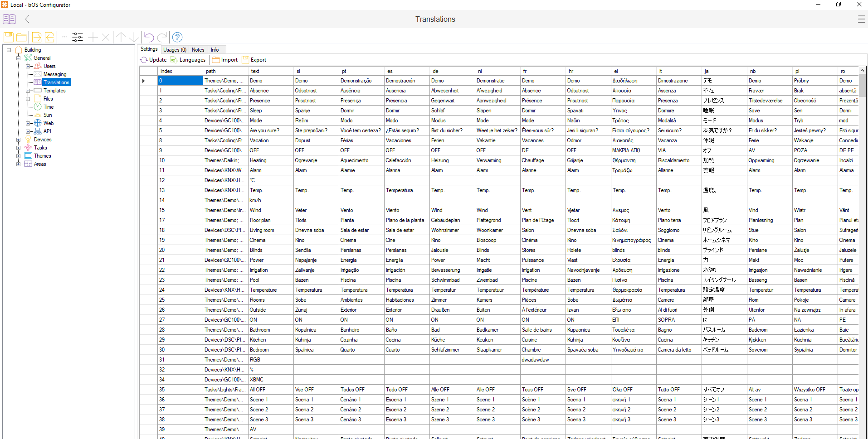Click the API network icon in tree

pyautogui.click(x=38, y=131)
